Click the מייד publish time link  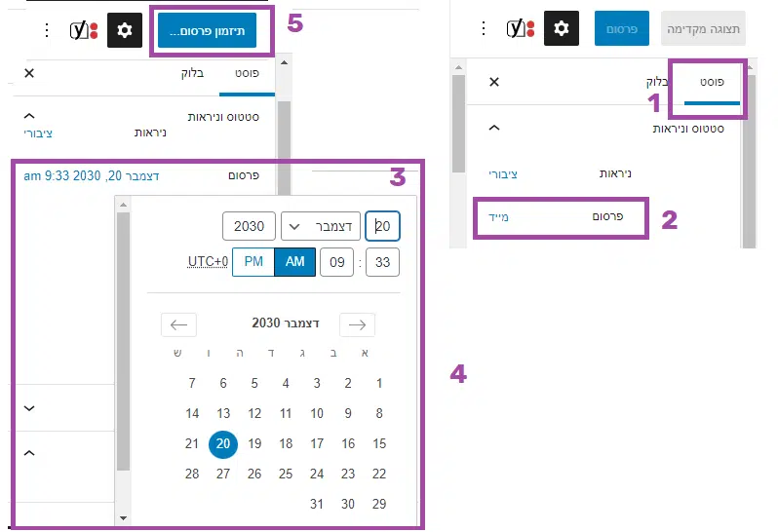499,216
